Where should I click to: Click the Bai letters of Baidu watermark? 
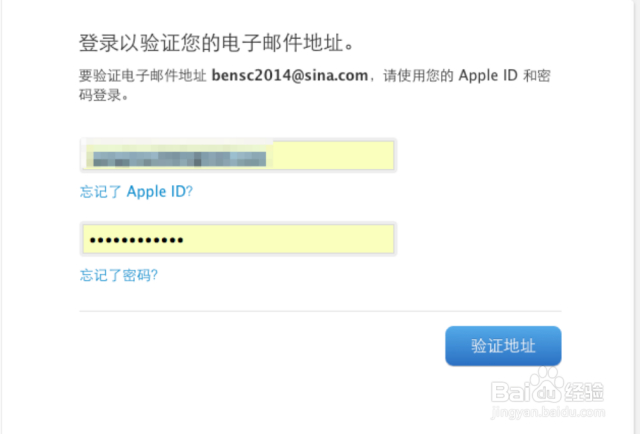(x=510, y=392)
